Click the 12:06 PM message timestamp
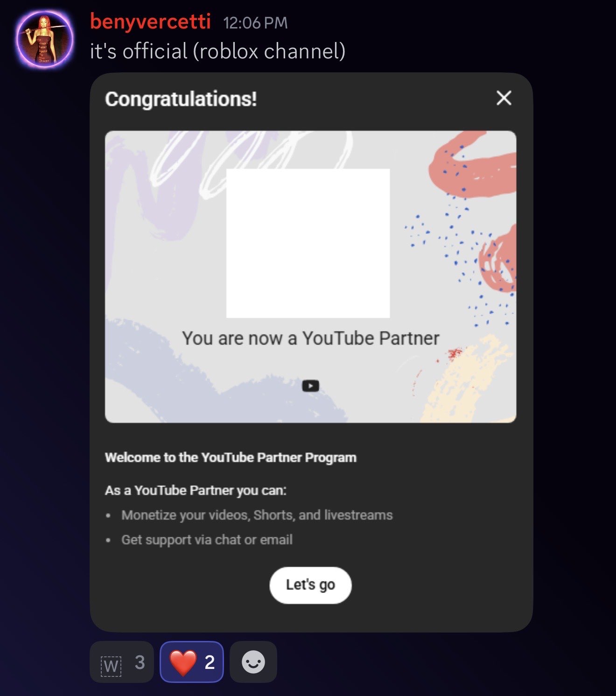616x696 pixels. [x=255, y=23]
